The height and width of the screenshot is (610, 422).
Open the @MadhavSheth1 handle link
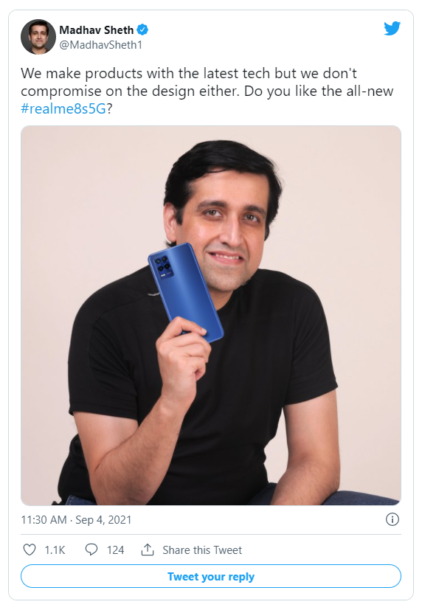click(x=101, y=45)
